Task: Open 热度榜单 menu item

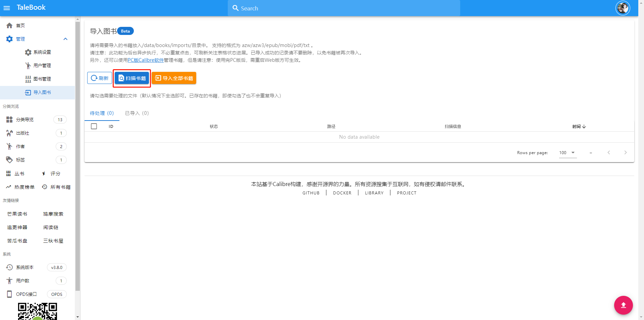Action: (x=20, y=187)
